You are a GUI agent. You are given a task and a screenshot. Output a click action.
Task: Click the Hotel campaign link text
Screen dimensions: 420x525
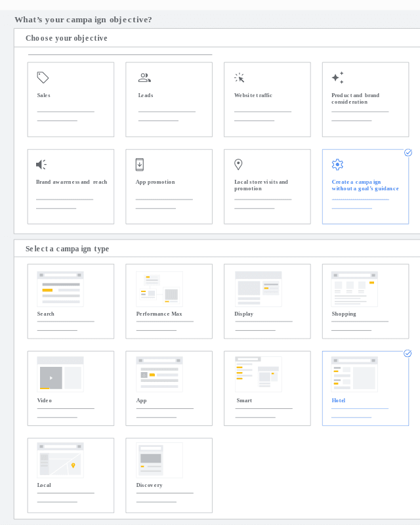click(339, 400)
